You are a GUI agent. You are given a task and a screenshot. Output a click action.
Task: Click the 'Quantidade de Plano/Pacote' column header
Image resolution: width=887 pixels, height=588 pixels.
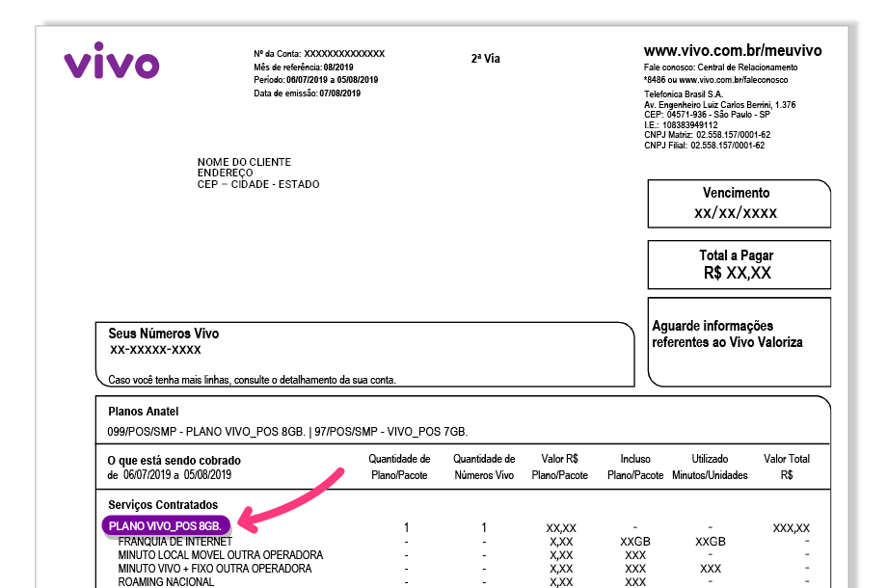[x=399, y=467]
